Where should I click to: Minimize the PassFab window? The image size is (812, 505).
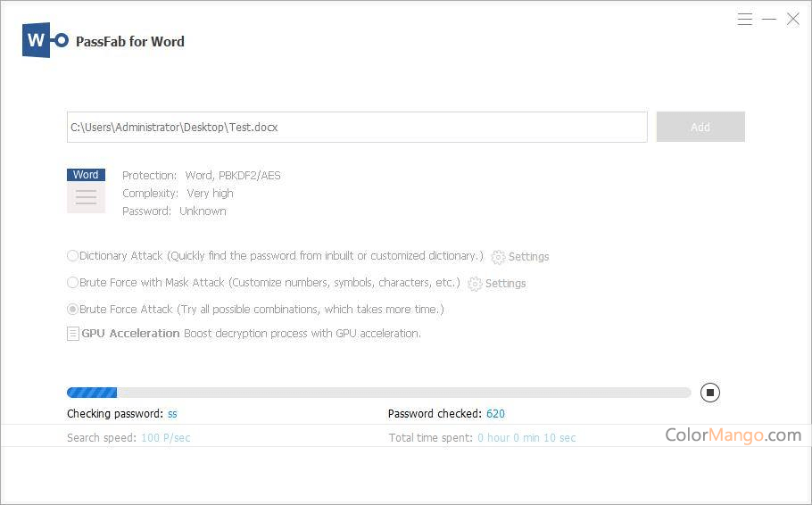click(x=769, y=19)
